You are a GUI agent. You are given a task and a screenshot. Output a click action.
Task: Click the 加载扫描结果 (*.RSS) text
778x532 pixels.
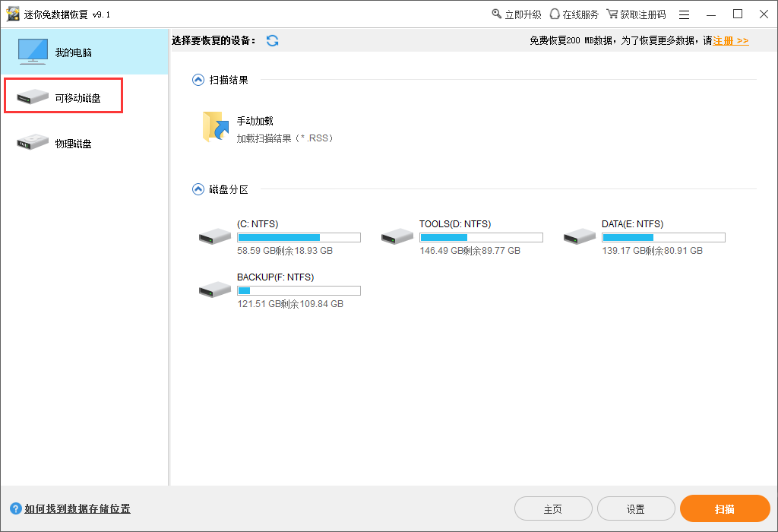click(285, 138)
